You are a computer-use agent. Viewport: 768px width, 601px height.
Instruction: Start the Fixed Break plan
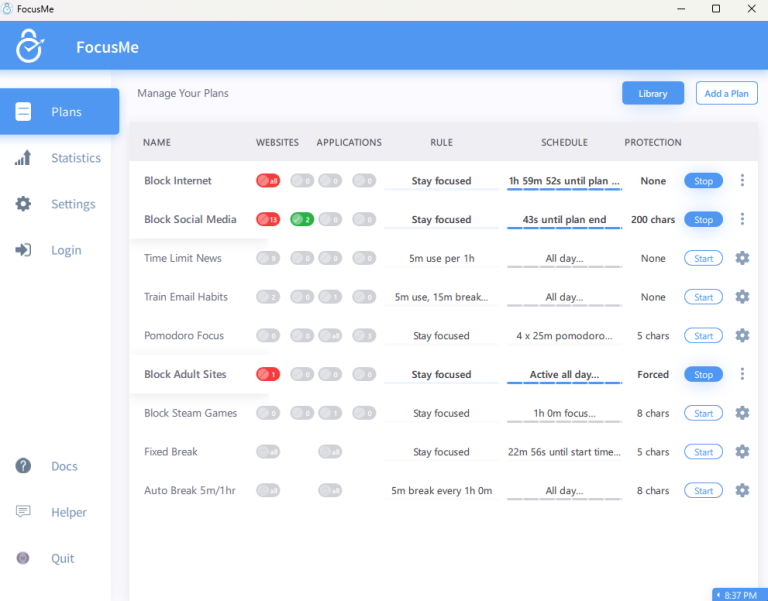coord(703,452)
